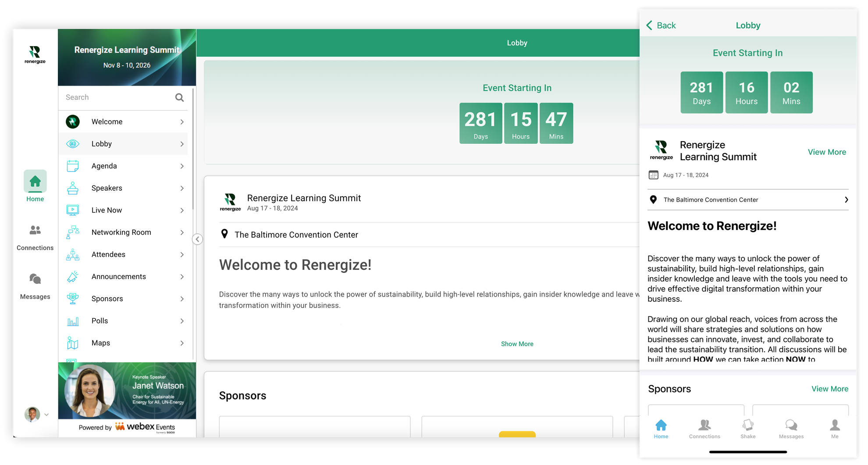Screen dimensions: 868x465
Task: Expand the Polls row chevron
Action: pos(182,321)
